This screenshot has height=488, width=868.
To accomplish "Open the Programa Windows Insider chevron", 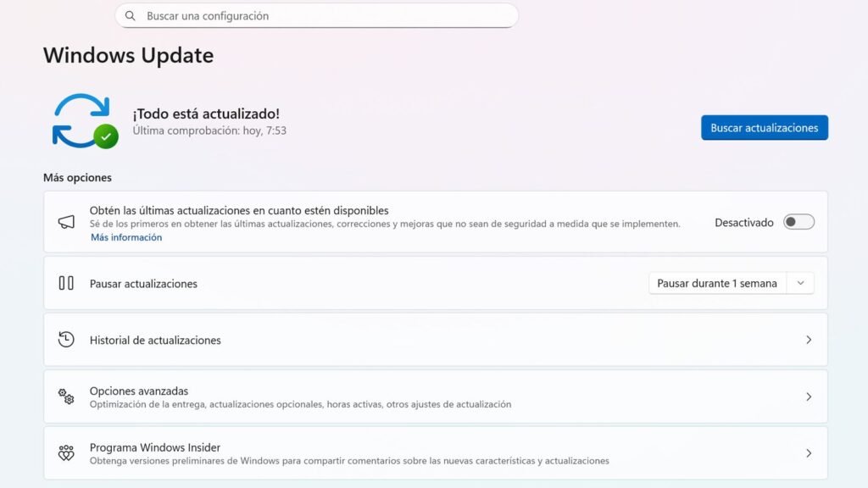I will tap(808, 453).
